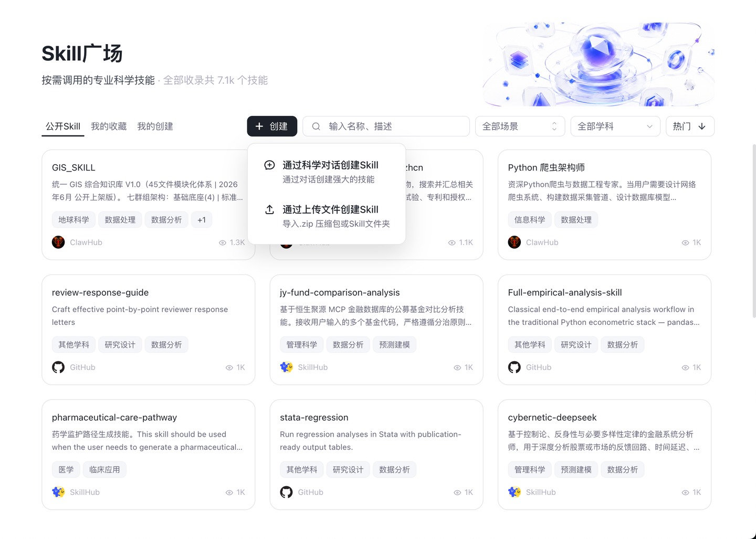Viewport: 756px width, 539px height.
Task: Click 信息科学 tag on Python 爬虫架构师 card
Action: click(x=530, y=220)
